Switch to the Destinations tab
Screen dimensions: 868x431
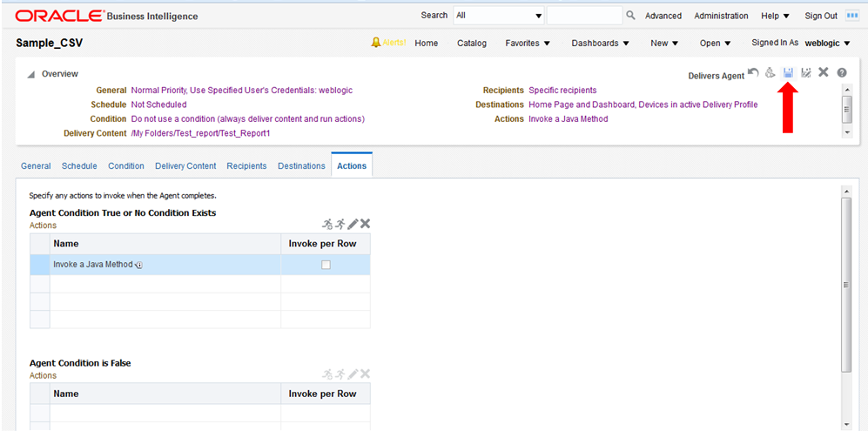[x=302, y=165]
